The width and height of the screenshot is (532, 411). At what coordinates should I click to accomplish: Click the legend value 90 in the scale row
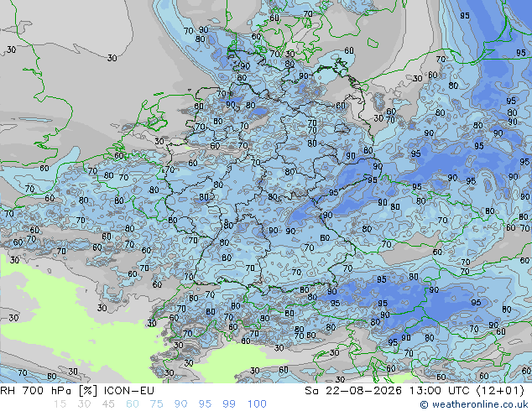(180, 404)
